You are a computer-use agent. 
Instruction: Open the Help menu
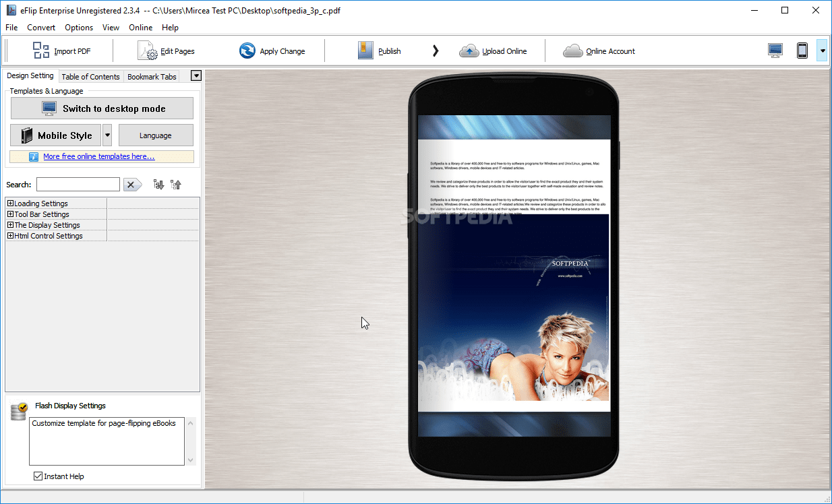click(x=171, y=28)
